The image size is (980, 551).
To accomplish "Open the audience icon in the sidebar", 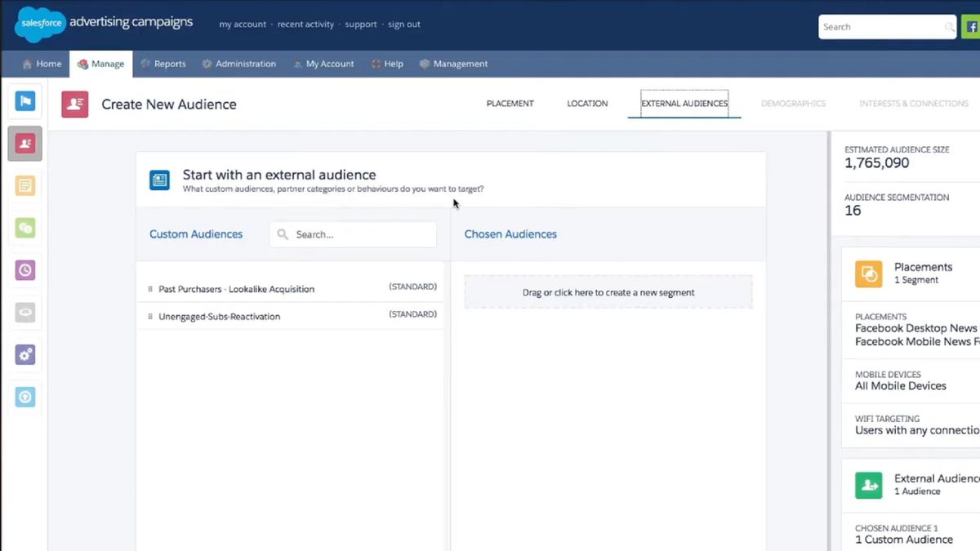I will tap(24, 144).
